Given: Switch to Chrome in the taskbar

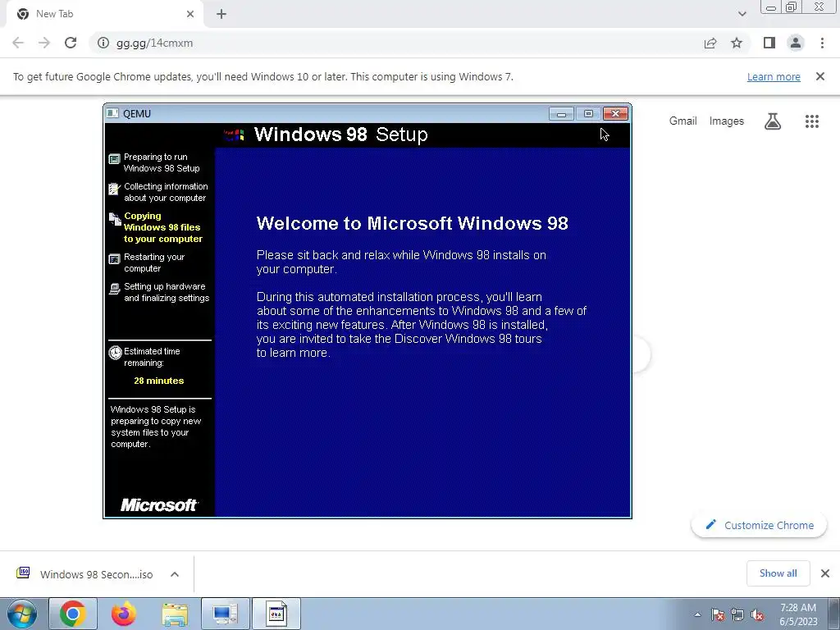Looking at the screenshot, I should (x=72, y=614).
